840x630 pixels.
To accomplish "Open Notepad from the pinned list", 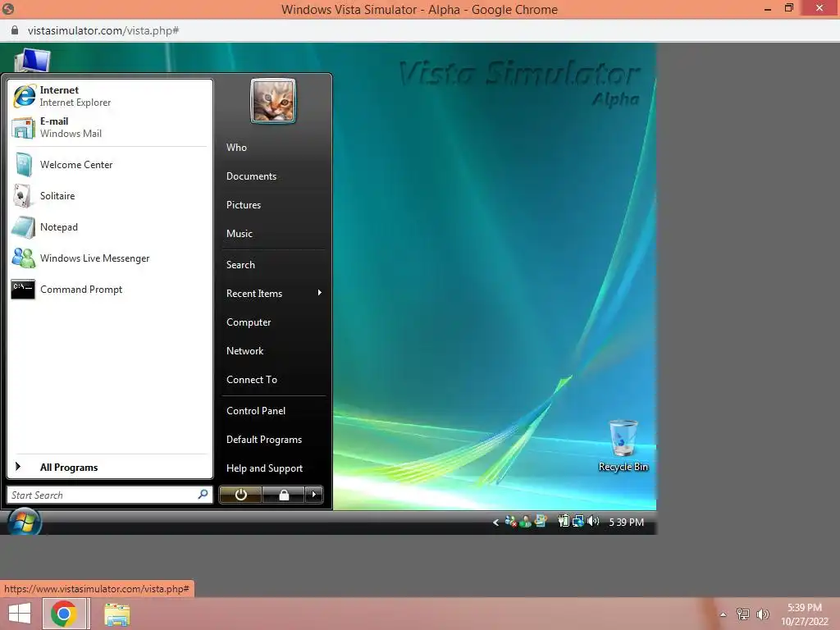I will click(110, 227).
